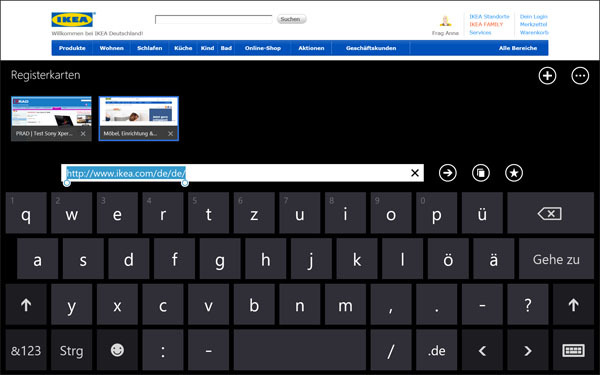Screen dimensions: 600x375
Task: Hide the on-screen keyboard
Action: (573, 350)
